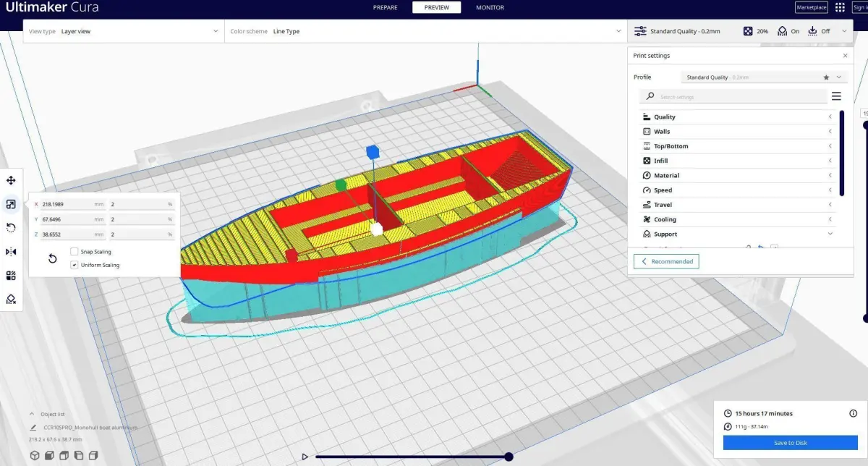
Task: Click the Save to Disk button
Action: click(790, 443)
